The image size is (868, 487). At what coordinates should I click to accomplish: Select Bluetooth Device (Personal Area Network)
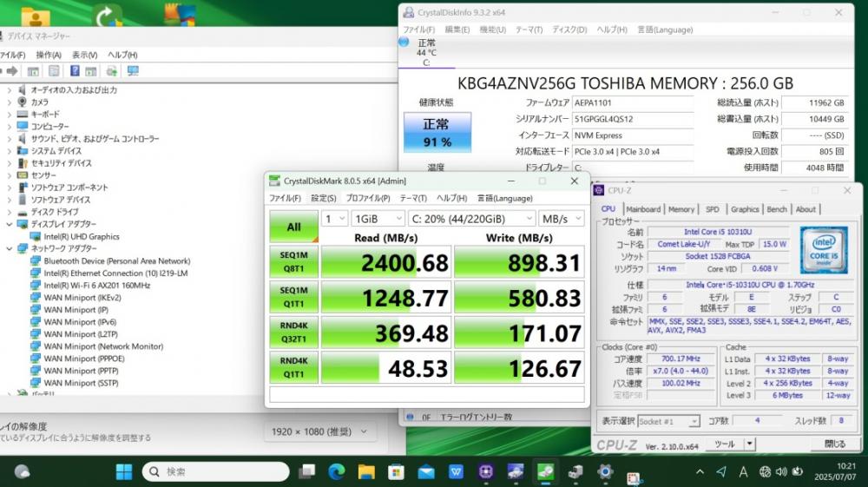(117, 260)
